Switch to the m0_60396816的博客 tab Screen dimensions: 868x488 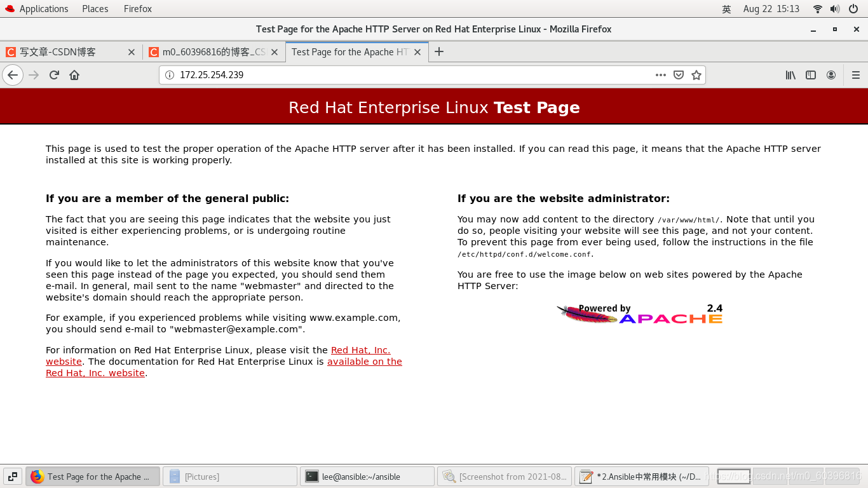point(214,52)
